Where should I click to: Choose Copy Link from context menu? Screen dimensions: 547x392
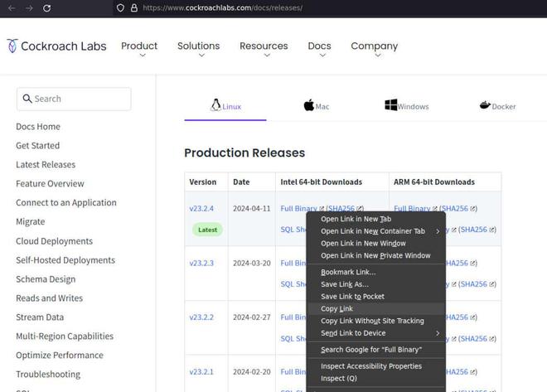pyautogui.click(x=336, y=309)
